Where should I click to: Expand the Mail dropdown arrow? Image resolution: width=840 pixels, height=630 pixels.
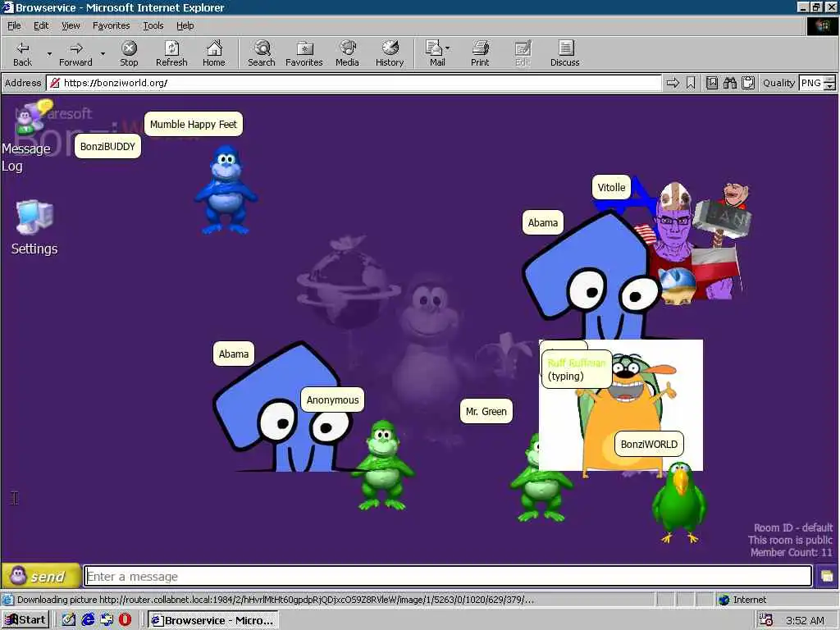click(x=448, y=48)
